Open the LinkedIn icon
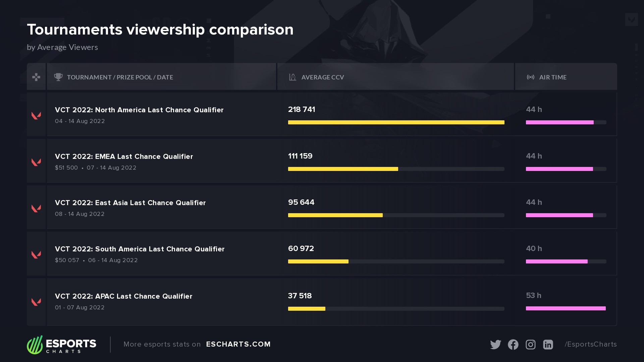The height and width of the screenshot is (362, 644). click(548, 344)
